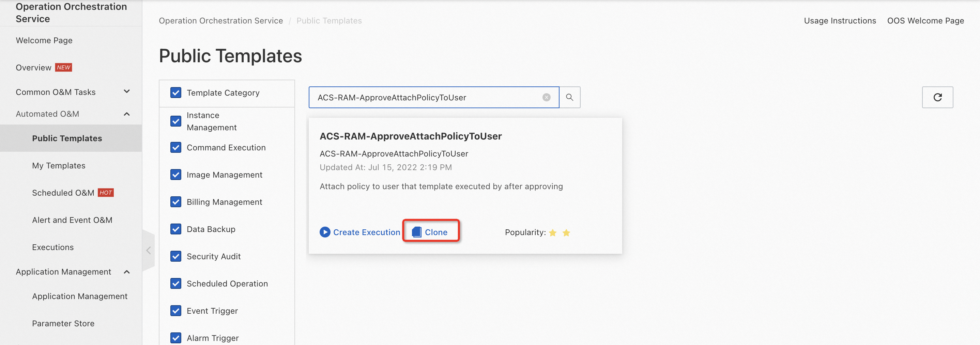This screenshot has height=345, width=980.
Task: Click the Create Execution play icon
Action: click(x=325, y=232)
